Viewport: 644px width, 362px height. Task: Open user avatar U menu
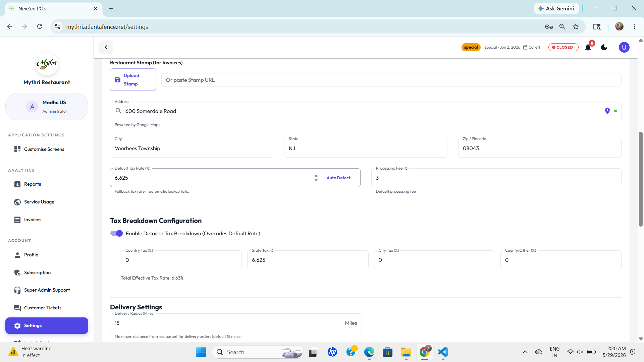(624, 47)
